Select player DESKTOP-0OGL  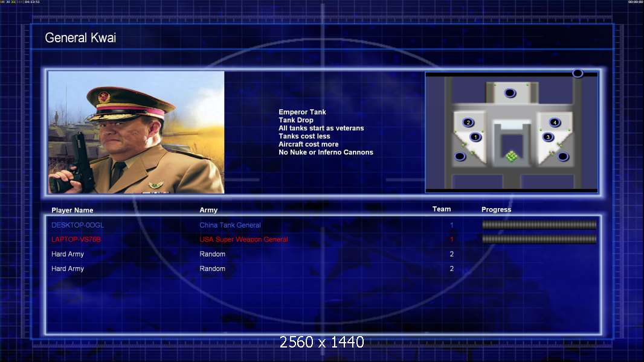pyautogui.click(x=77, y=225)
